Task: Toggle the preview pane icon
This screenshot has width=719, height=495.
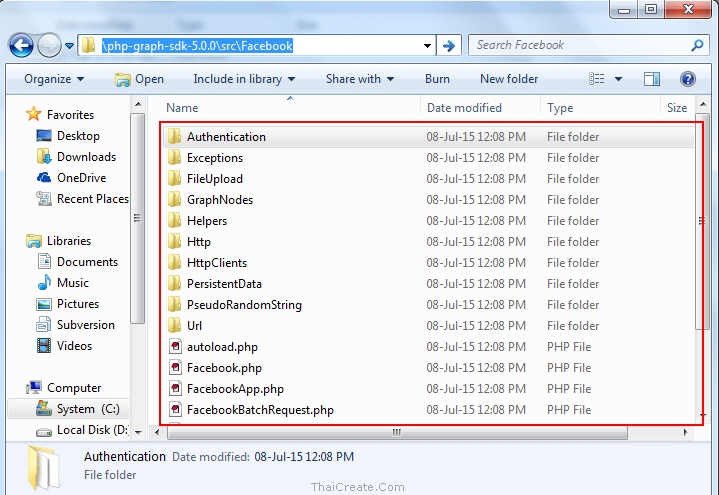Action: [652, 79]
